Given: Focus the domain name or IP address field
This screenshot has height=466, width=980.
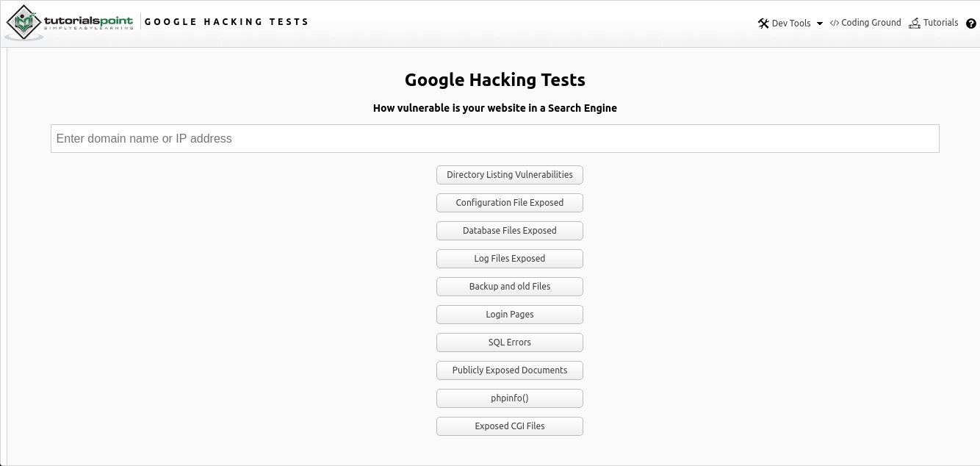Looking at the screenshot, I should click(x=494, y=138).
